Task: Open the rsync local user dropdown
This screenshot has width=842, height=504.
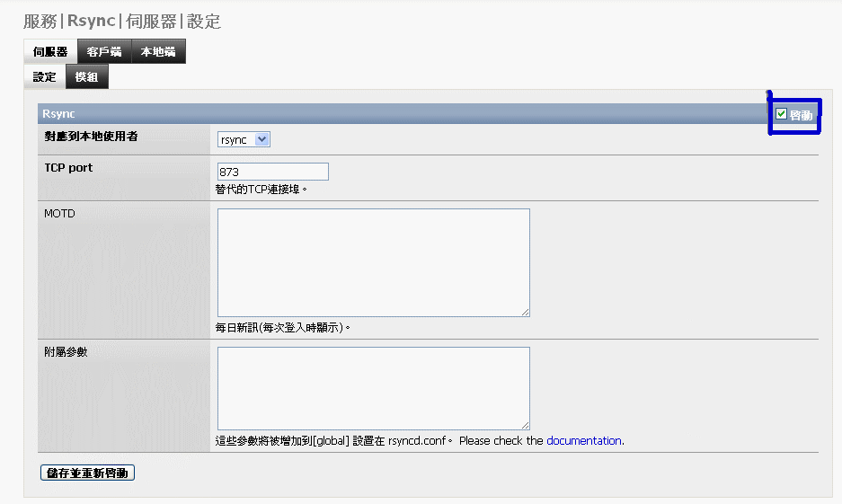Action: (x=244, y=139)
